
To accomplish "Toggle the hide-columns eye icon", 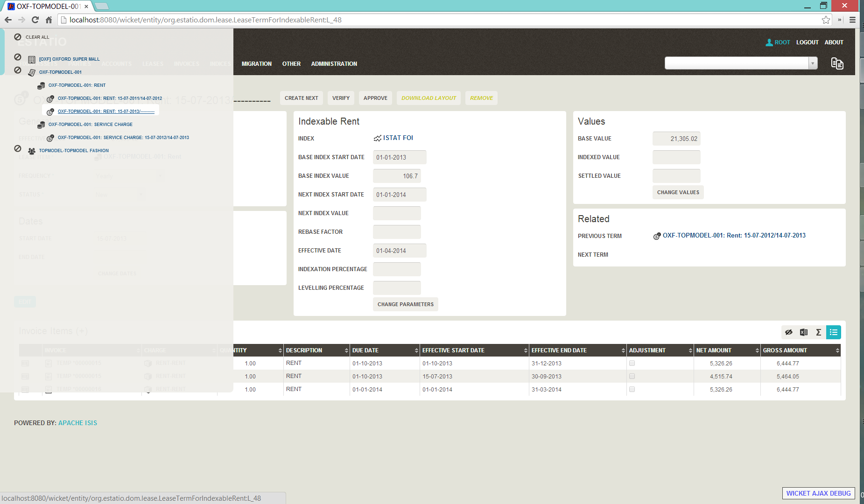I will tap(788, 332).
